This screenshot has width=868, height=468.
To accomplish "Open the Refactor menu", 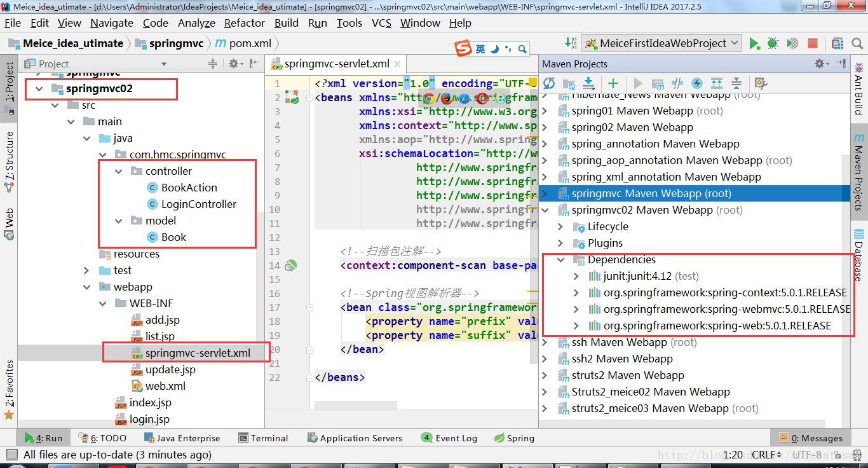I will (245, 23).
